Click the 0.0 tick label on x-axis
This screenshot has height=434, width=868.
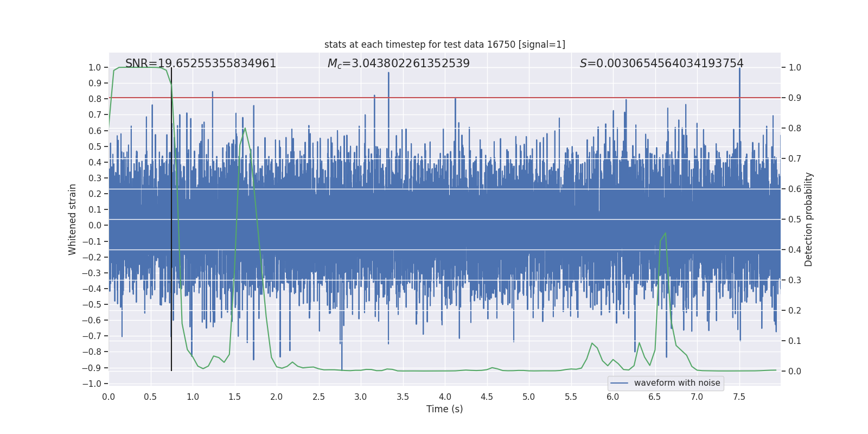click(108, 397)
